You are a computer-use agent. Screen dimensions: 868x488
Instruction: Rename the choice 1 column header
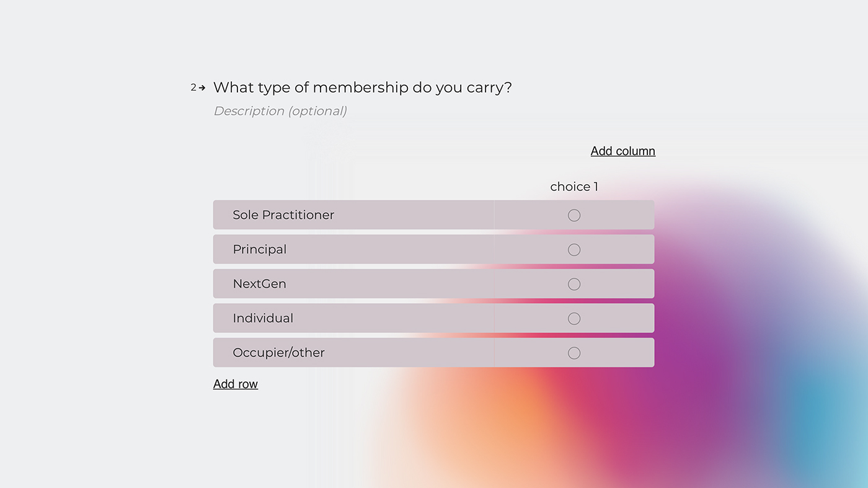(573, 186)
